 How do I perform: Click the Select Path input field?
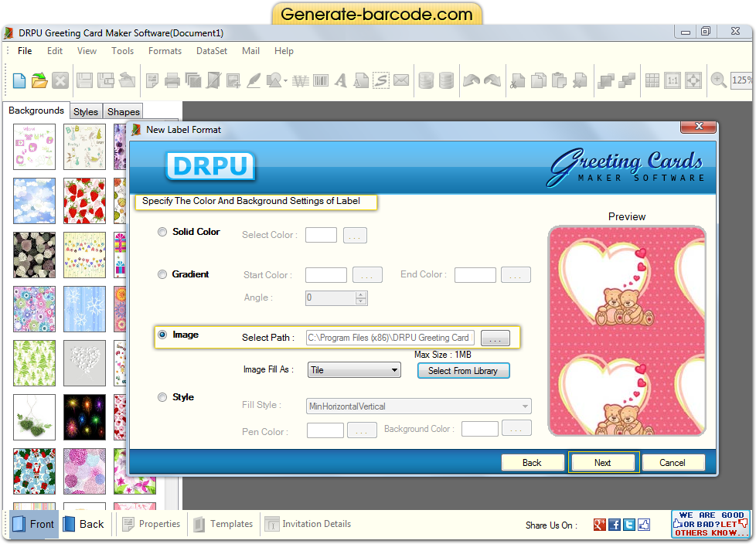click(390, 338)
